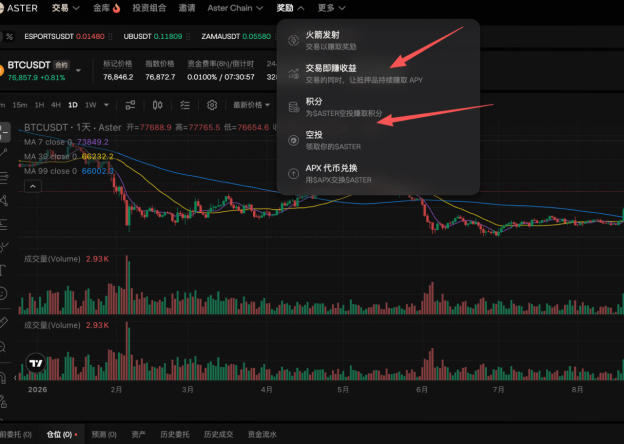Select the trend line drawing tool
The image size is (624, 444).
pos(3,152)
